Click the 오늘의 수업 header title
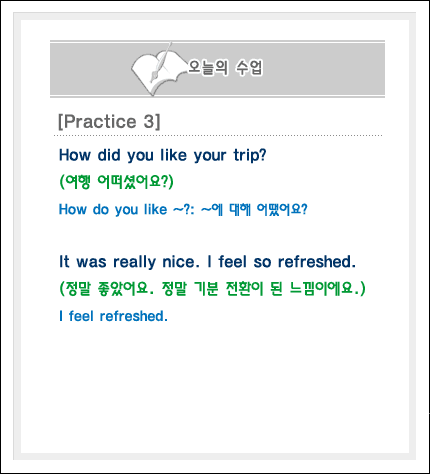 (x=225, y=68)
